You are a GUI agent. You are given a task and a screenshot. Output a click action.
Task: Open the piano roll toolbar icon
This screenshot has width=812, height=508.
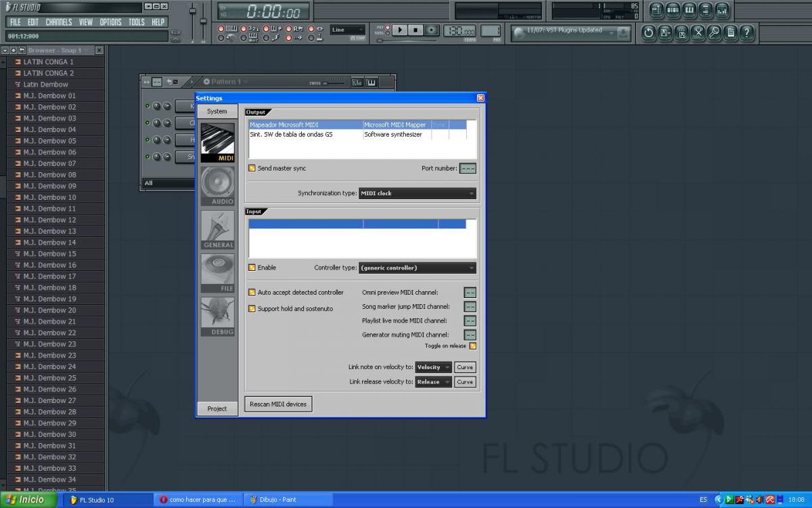690,10
